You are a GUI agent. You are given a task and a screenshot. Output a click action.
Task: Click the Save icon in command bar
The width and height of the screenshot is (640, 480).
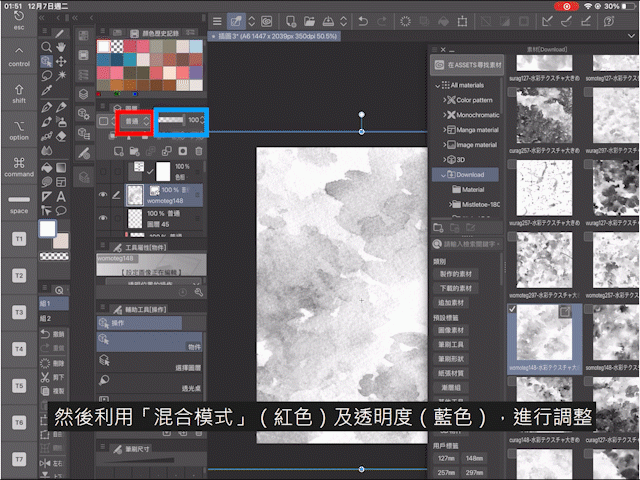click(328, 21)
